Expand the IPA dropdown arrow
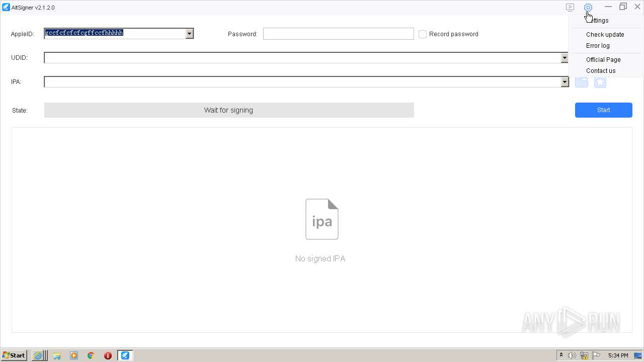 [x=565, y=82]
